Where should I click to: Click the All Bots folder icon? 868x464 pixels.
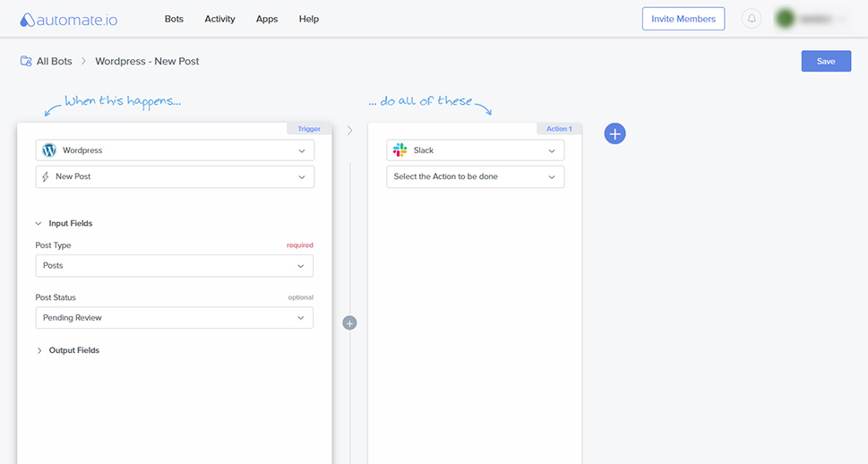click(26, 61)
